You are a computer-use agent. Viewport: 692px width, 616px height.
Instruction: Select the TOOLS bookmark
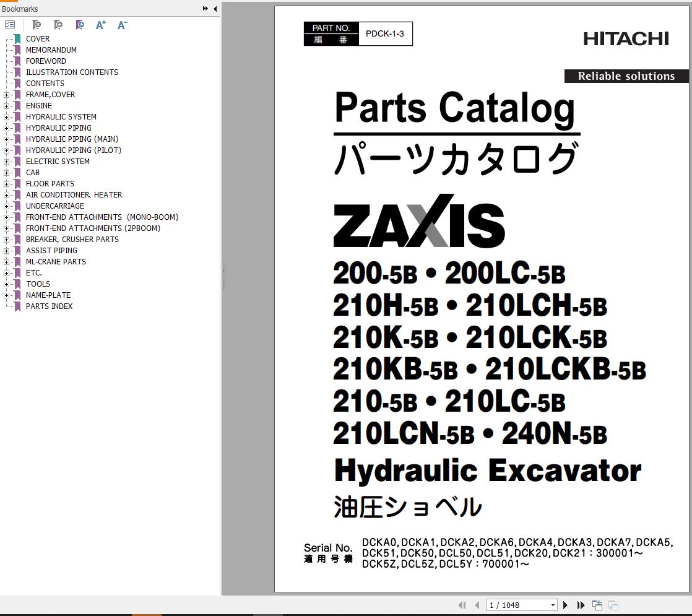click(x=38, y=284)
